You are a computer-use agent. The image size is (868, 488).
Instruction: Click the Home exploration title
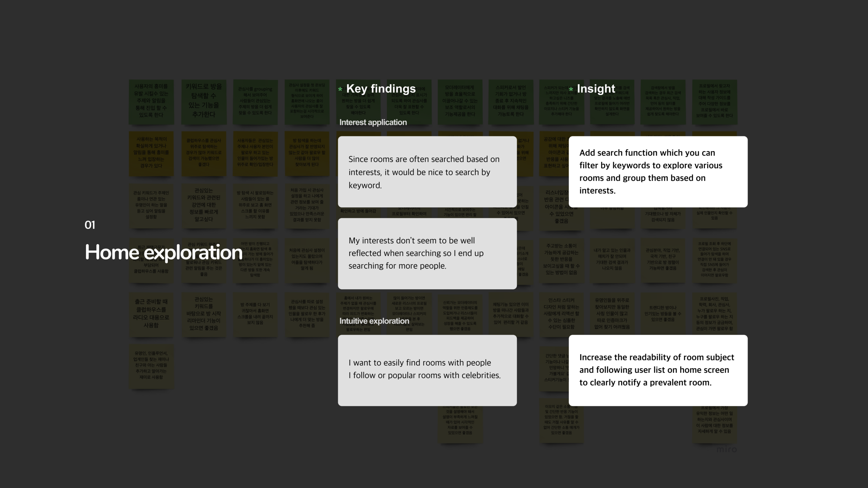pyautogui.click(x=164, y=252)
